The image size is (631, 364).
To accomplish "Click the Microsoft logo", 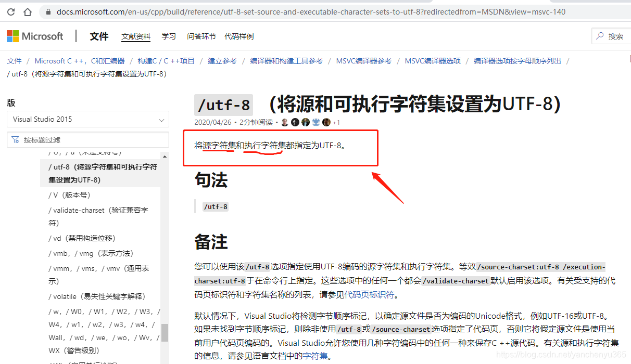I will pyautogui.click(x=35, y=36).
